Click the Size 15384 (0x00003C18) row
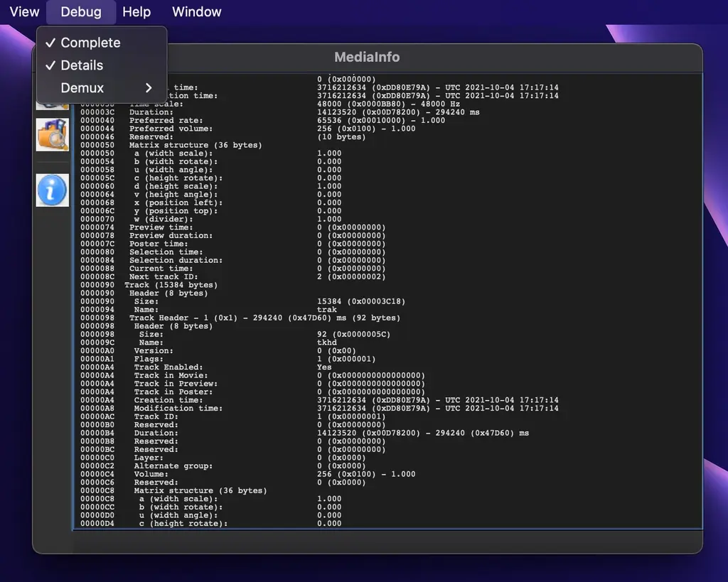728x582 pixels. coord(243,302)
